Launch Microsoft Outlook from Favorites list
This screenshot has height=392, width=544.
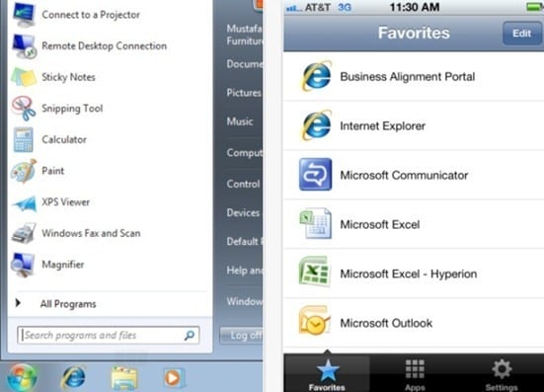pos(414,323)
